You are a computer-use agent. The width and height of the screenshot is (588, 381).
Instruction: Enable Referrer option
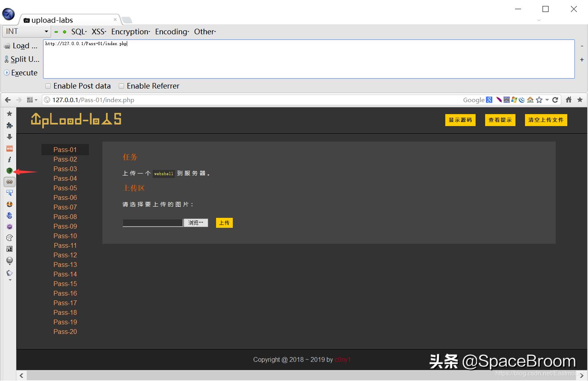pyautogui.click(x=121, y=86)
